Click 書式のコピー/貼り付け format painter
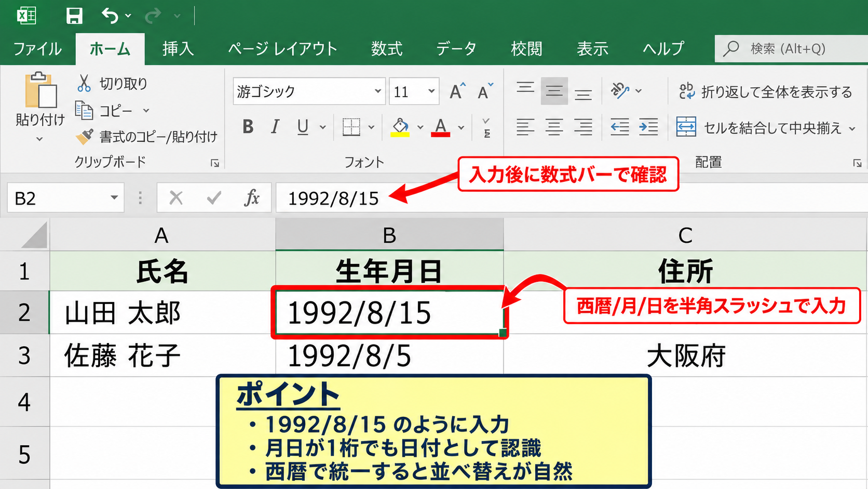Image resolution: width=868 pixels, height=489 pixels. coord(146,137)
